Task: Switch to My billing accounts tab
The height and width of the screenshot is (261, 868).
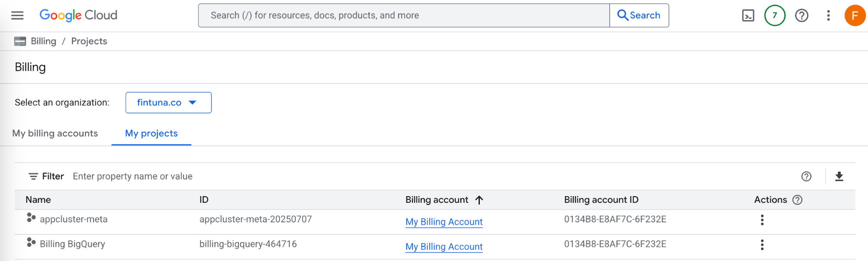Action: (55, 134)
